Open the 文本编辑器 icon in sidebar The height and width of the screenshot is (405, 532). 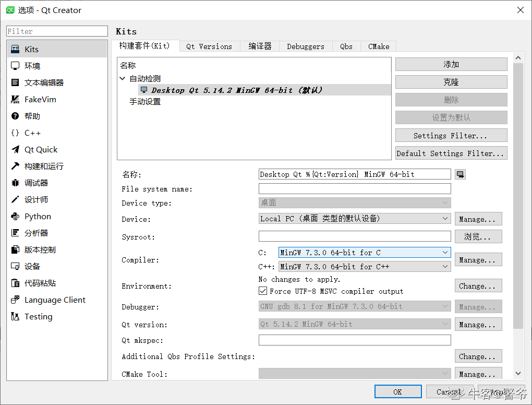[x=15, y=82]
